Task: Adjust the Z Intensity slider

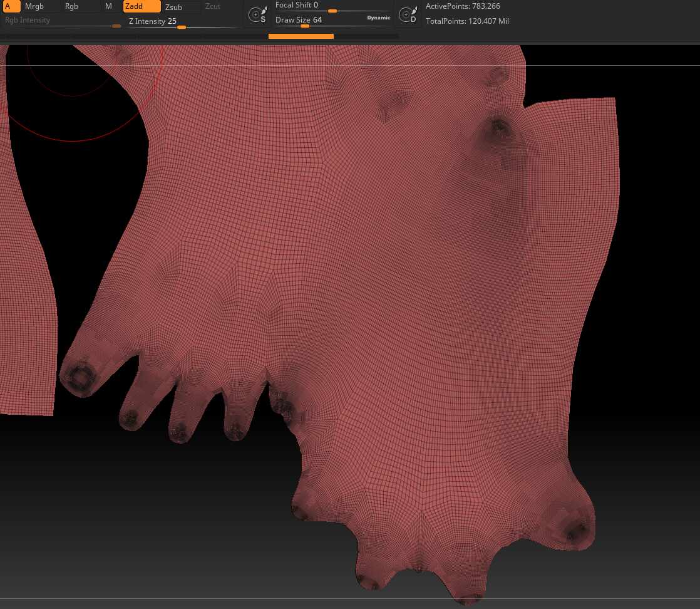Action: tap(182, 22)
